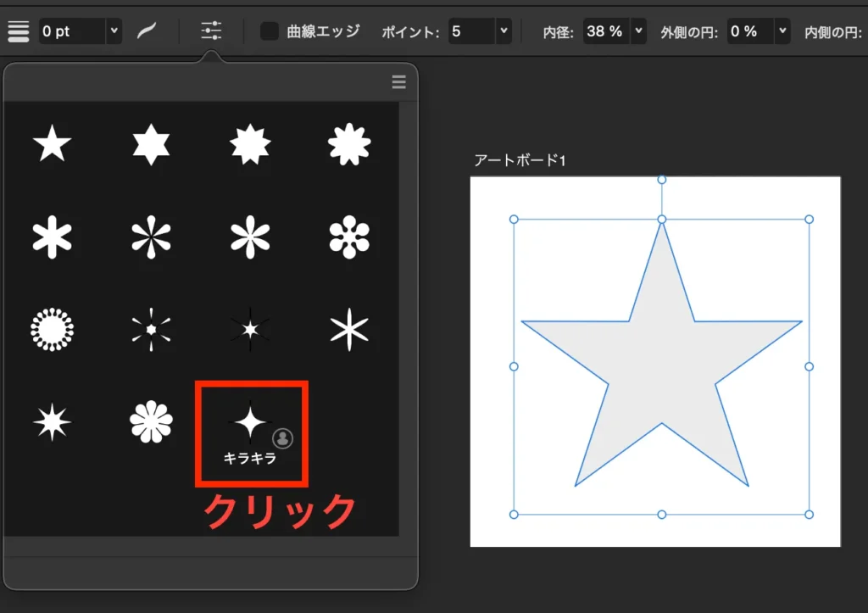Click the stroke style curve icon
This screenshot has height=613, width=868.
coord(146,31)
